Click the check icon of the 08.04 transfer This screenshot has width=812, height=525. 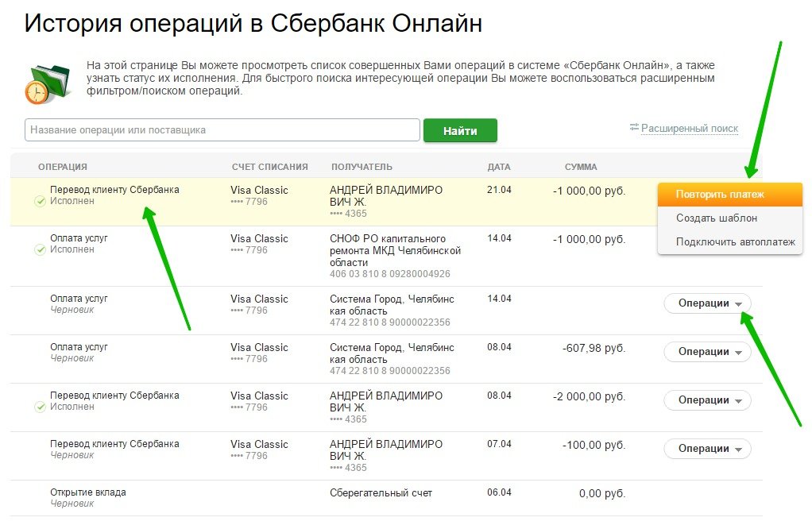[40, 407]
